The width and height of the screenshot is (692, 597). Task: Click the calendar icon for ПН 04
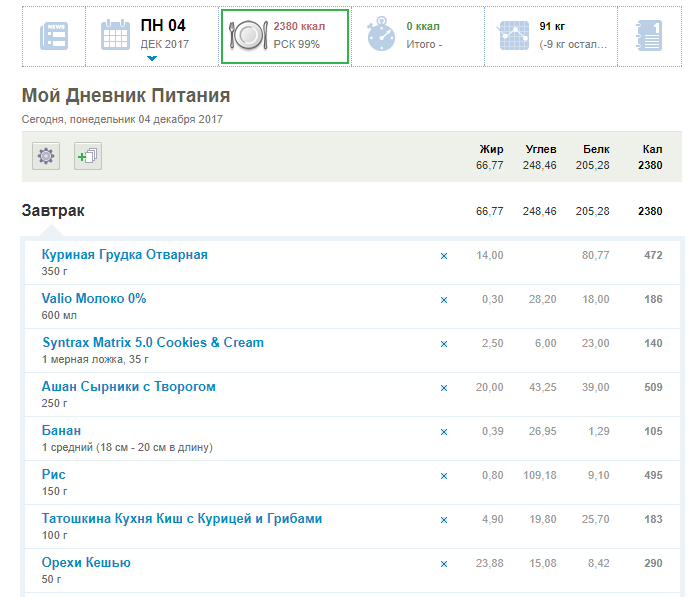[116, 35]
